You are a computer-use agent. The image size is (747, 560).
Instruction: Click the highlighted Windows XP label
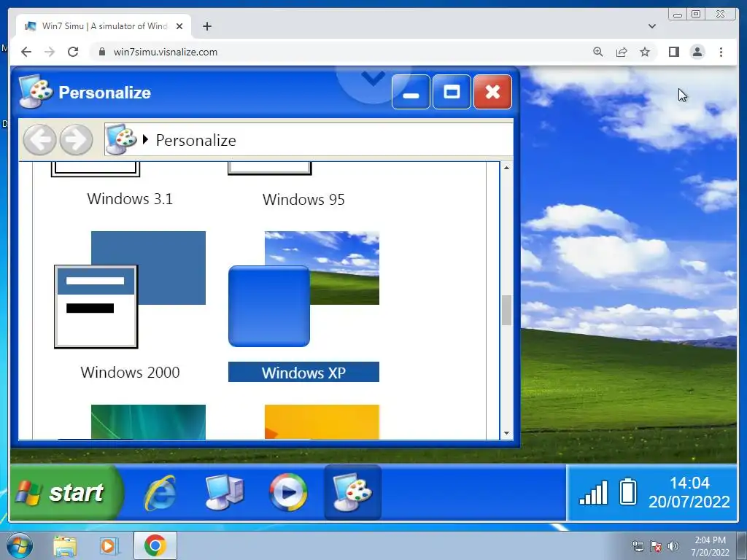click(x=304, y=372)
